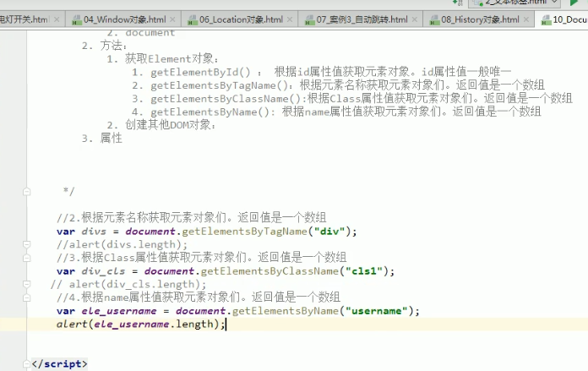The height and width of the screenshot is (371, 588).
Task: Click the HTML file icon on 10_Docu tab
Action: 546,20
